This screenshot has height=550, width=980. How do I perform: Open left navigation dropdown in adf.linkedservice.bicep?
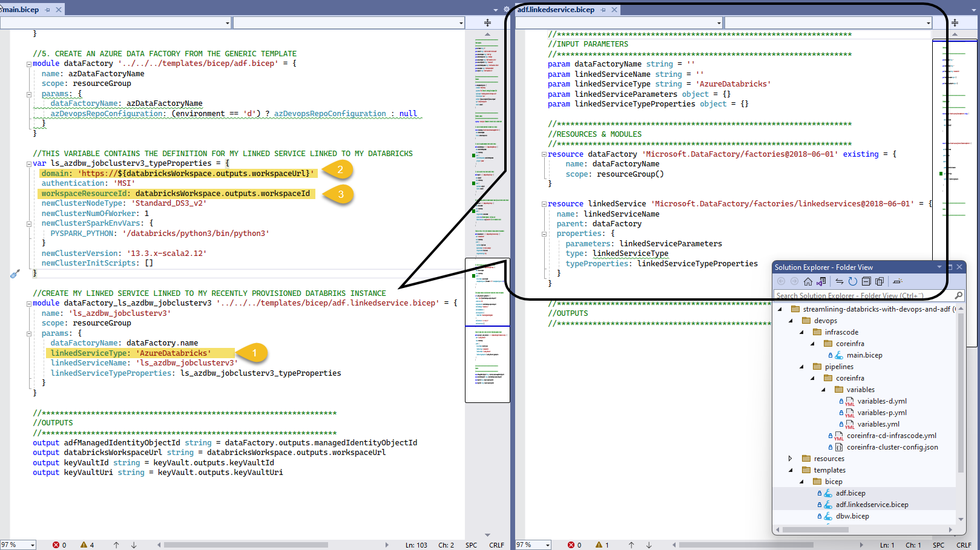pos(719,23)
